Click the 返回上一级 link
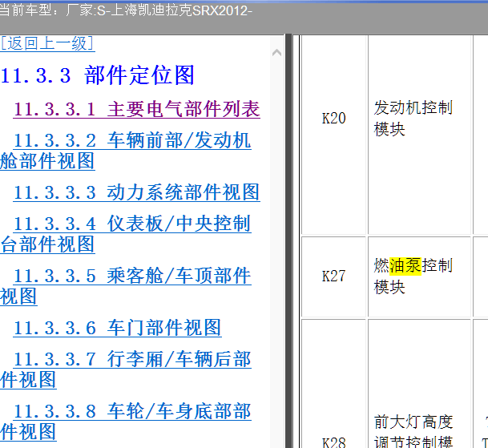This screenshot has width=488, height=448. pyautogui.click(x=47, y=43)
